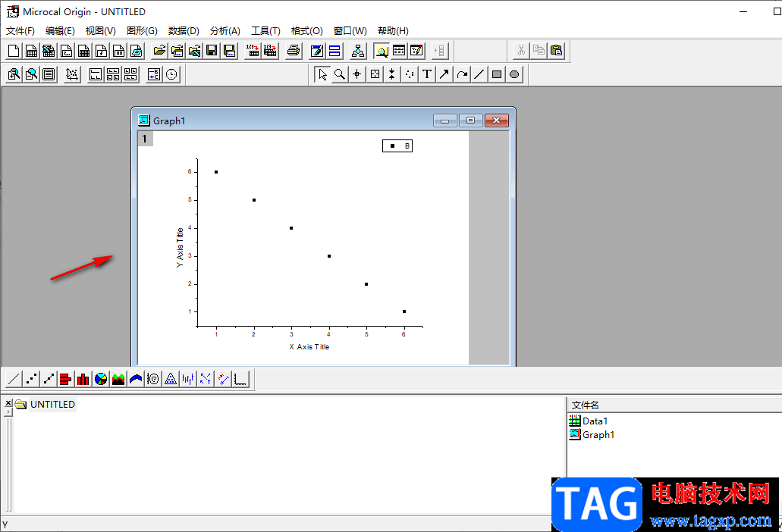782x532 pixels.
Task: Click the Whole Page view icon
Action: coord(49,75)
